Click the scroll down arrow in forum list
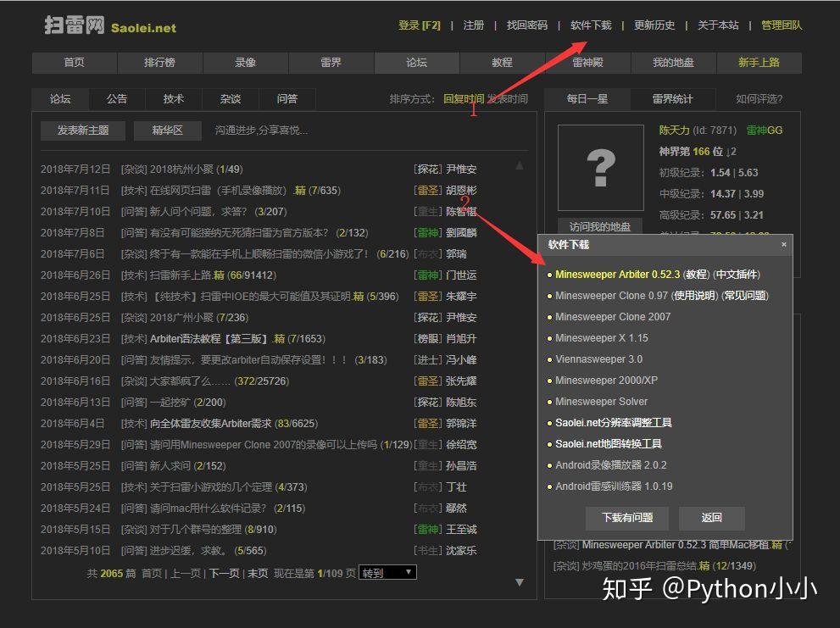Screen dimensions: 840x628 [x=519, y=582]
